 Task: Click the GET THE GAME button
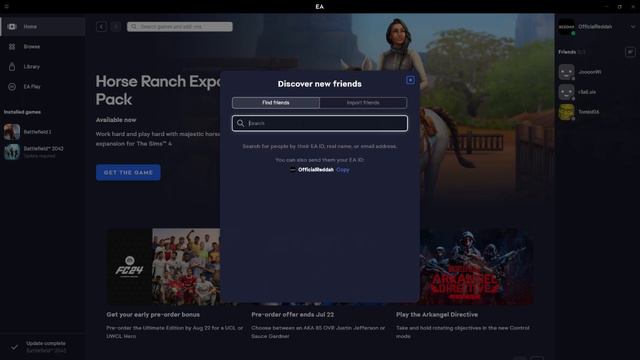click(x=128, y=172)
